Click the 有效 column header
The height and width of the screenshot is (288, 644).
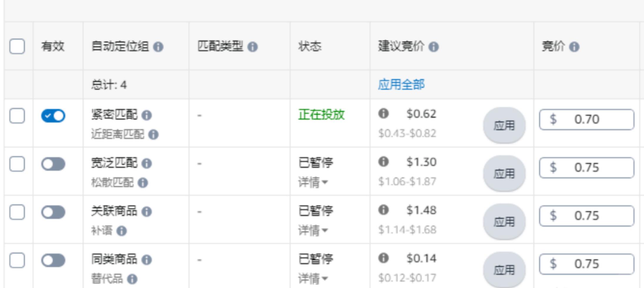click(53, 46)
